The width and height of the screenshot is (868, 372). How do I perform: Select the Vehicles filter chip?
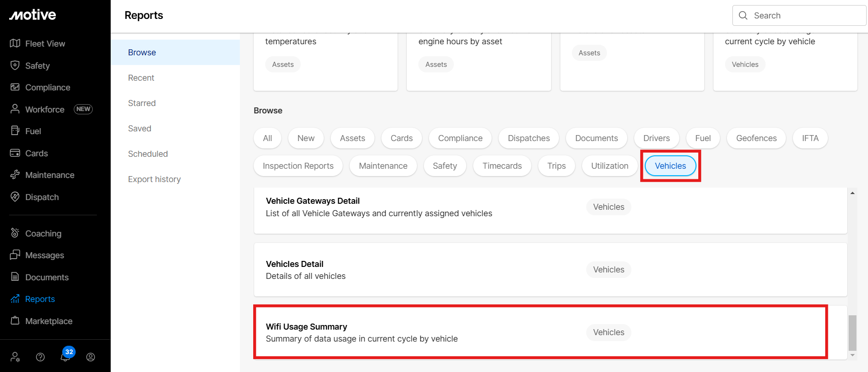670,166
